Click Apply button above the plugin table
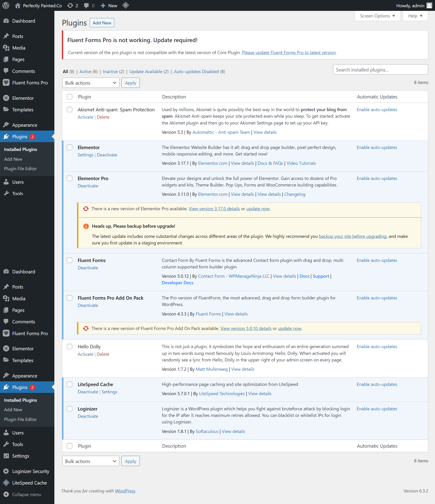Image resolution: width=435 pixels, height=504 pixels. coord(130,83)
